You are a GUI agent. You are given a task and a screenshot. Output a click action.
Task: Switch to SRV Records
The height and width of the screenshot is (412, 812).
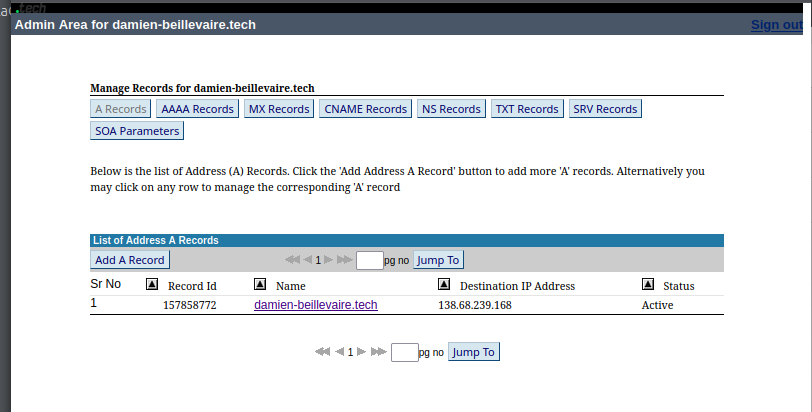pos(604,109)
